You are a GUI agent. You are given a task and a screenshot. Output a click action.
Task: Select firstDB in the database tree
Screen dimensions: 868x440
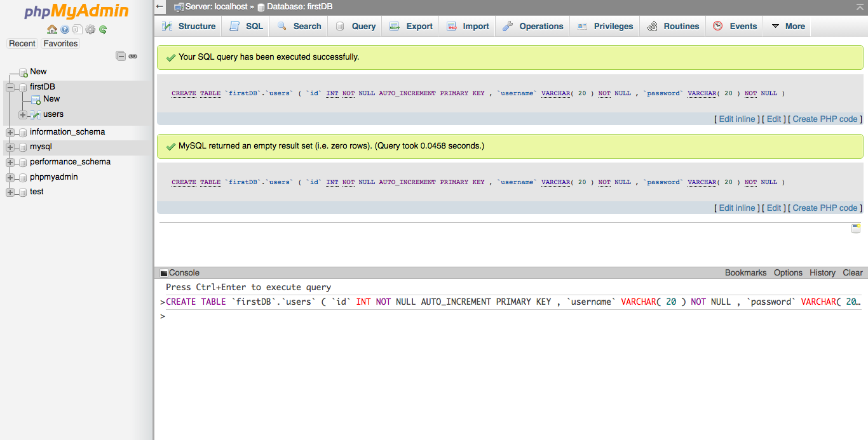point(43,86)
